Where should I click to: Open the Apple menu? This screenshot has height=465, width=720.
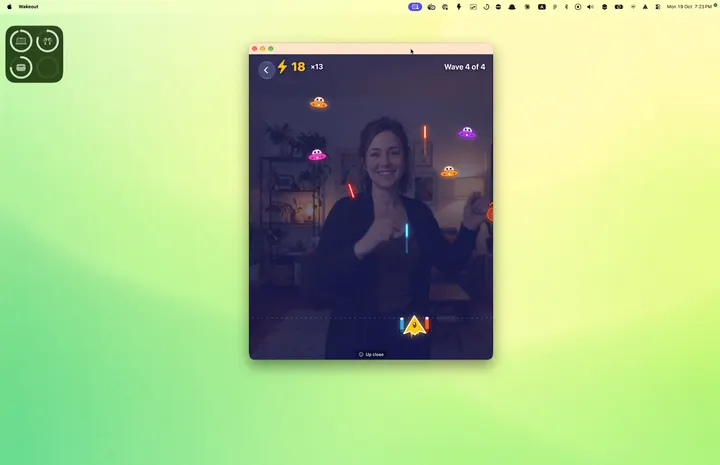(9, 6)
